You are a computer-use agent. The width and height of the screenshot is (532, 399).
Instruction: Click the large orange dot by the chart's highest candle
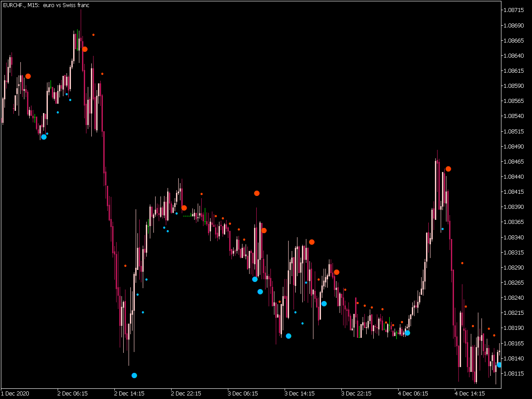click(85, 49)
